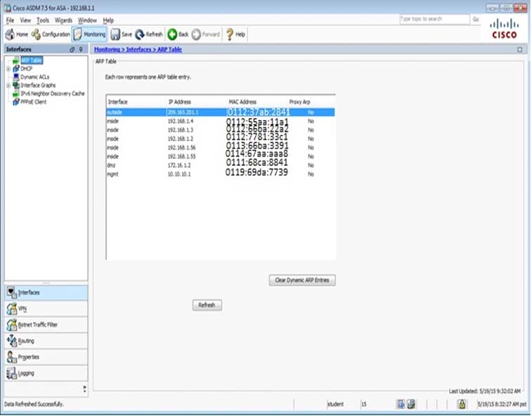This screenshot has width=532, height=416.
Task: Open the Logging navigation section
Action: (46, 373)
